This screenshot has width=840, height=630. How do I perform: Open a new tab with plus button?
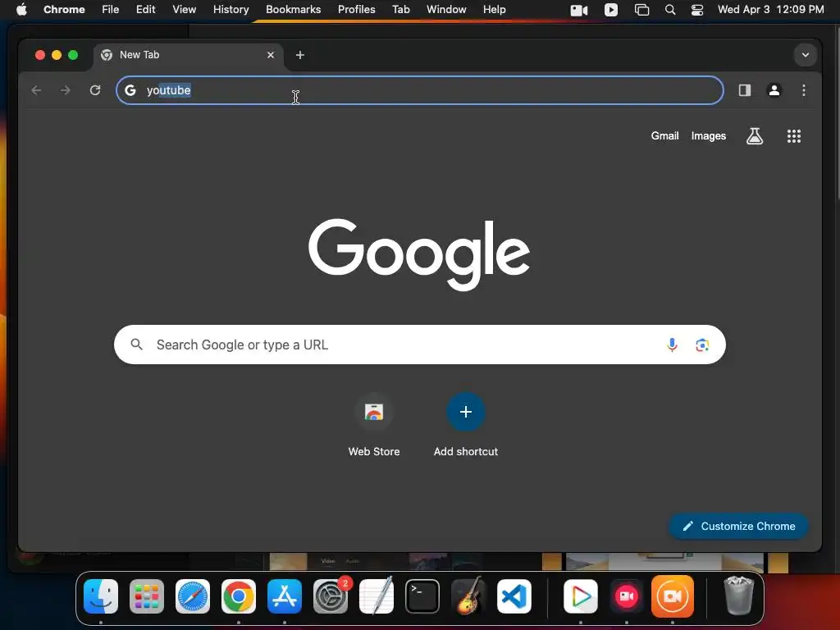pos(300,55)
